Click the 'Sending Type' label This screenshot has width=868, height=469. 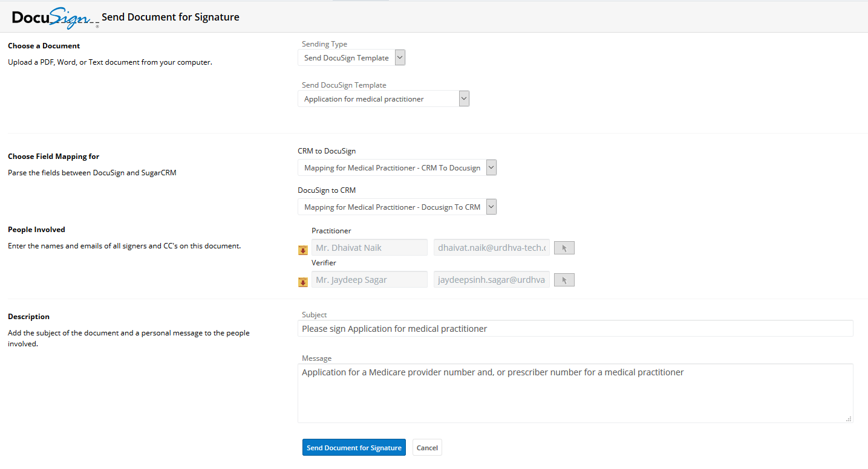pos(325,44)
